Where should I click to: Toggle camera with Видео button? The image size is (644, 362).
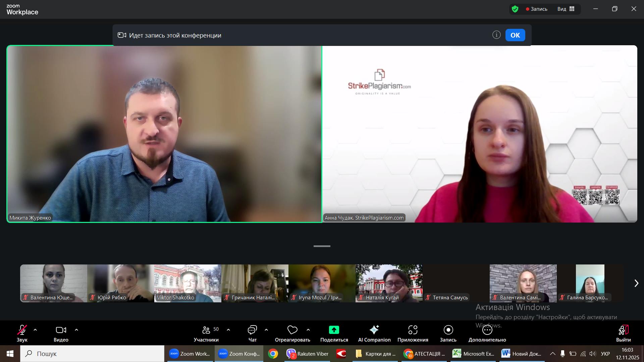(x=61, y=330)
